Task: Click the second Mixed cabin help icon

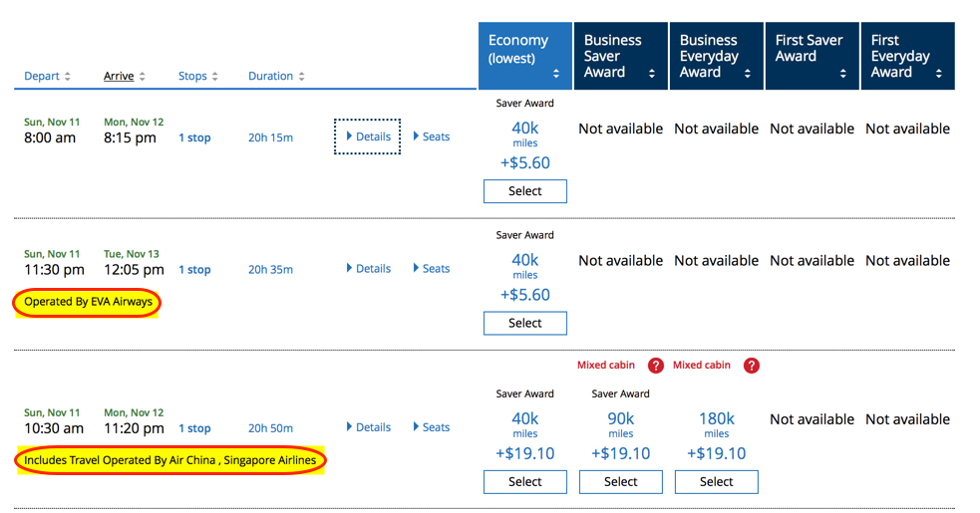Action: (751, 366)
